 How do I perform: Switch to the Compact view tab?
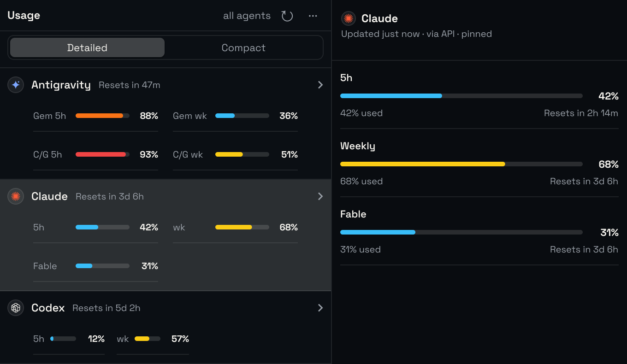coord(243,47)
